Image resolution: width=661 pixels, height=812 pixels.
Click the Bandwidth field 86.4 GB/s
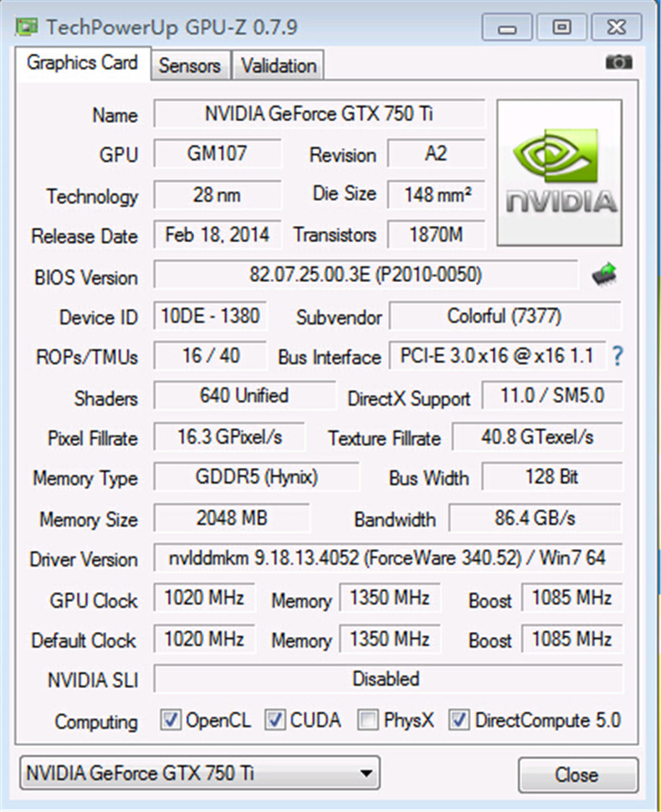tap(535, 518)
